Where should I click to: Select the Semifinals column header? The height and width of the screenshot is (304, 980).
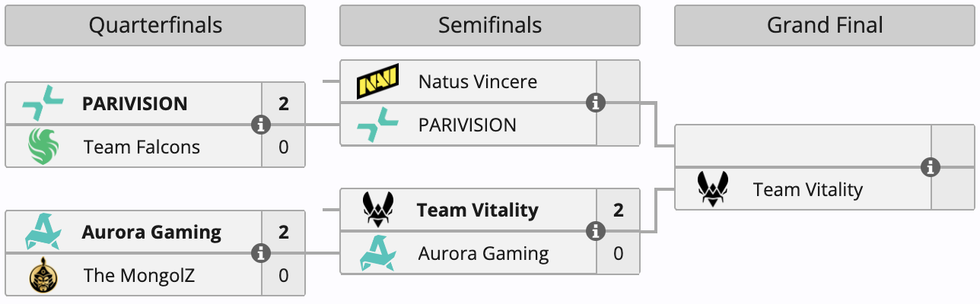[490, 25]
